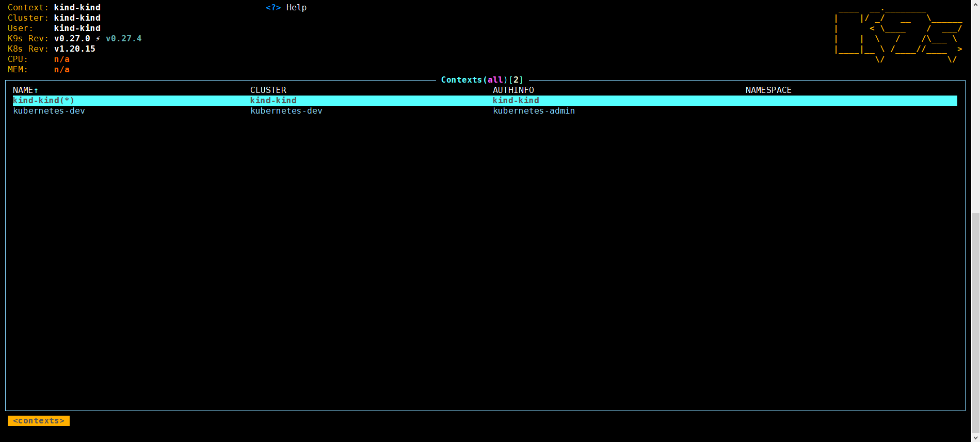Screen dimensions: 980x442
Task: Click the terminal scrollbar down arrow
Action: pyautogui.click(x=975, y=437)
